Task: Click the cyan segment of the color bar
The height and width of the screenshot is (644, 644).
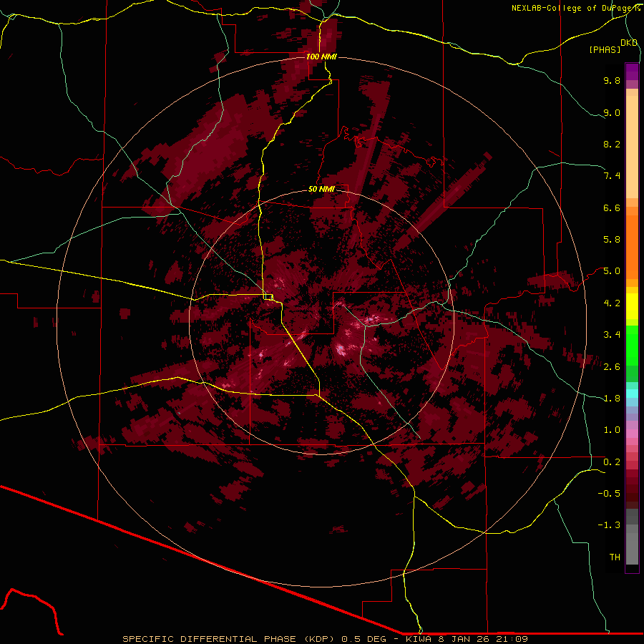Action: pyautogui.click(x=632, y=394)
